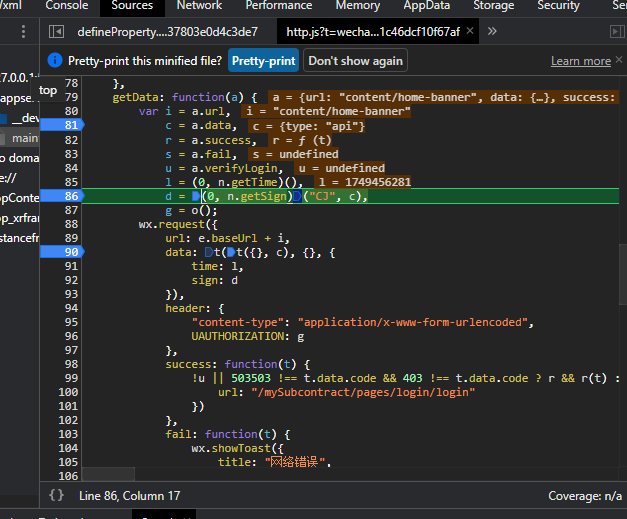The height and width of the screenshot is (519, 627).
Task: Toggle breakpoint on line 86
Action: tap(63, 196)
